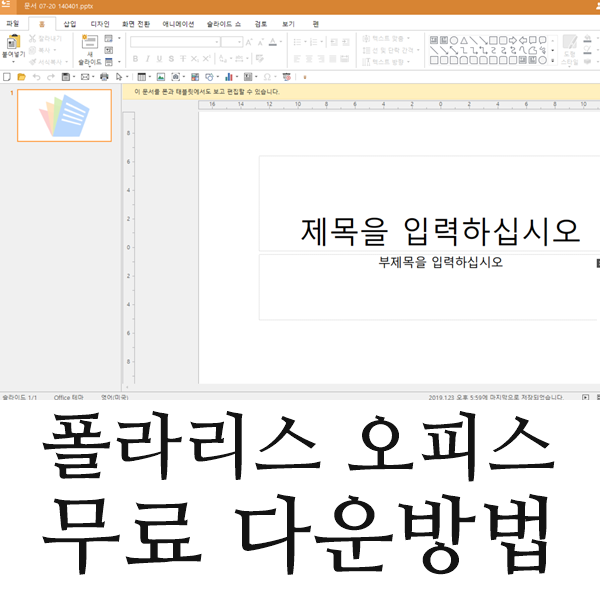Toggle Strikethrough formatting
Image resolution: width=600 pixels, height=600 pixels.
pos(183,59)
